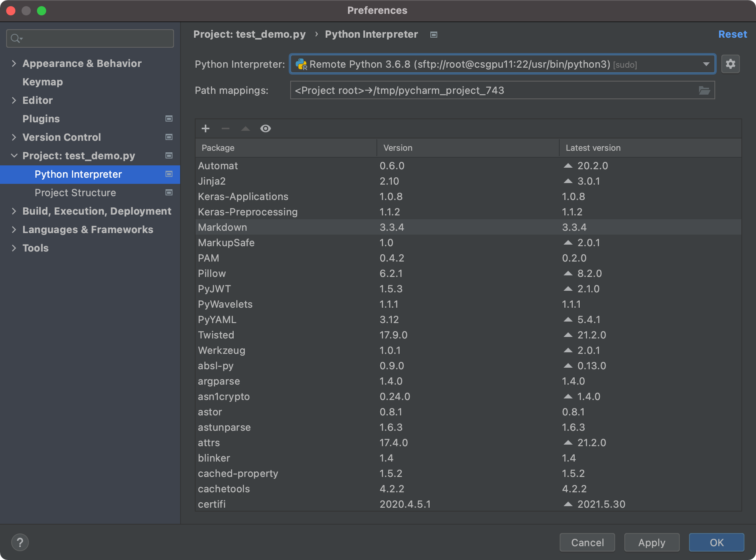This screenshot has height=560, width=756.
Task: Expand Languages & Frameworks section
Action: pyautogui.click(x=14, y=229)
